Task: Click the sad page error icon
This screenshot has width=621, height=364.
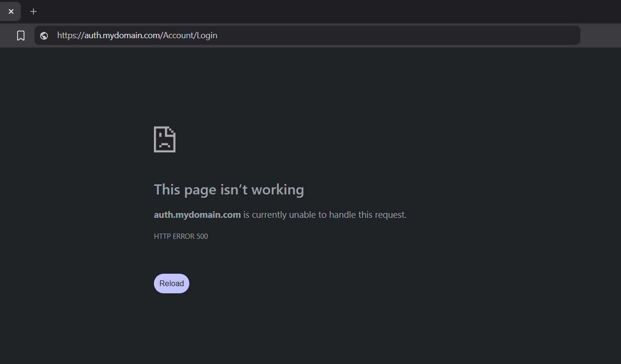Action: coord(164,139)
